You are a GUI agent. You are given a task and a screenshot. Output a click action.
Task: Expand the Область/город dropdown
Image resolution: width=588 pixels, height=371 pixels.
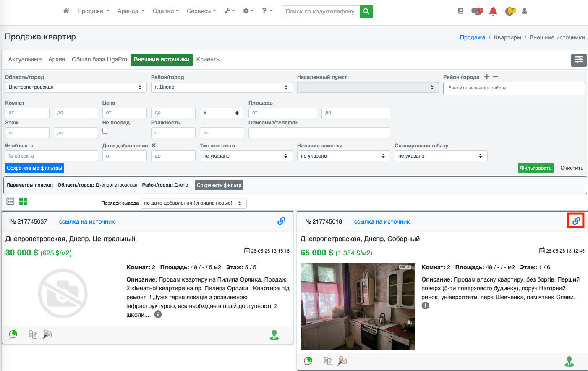[x=75, y=87]
